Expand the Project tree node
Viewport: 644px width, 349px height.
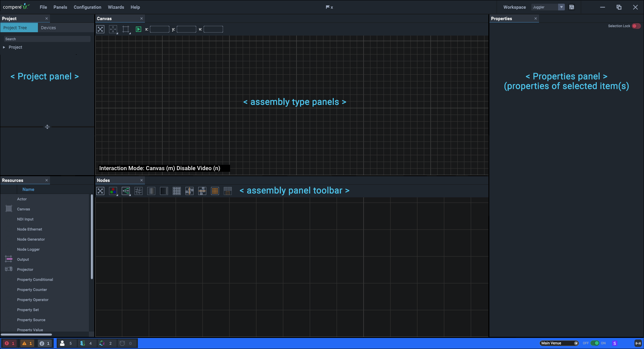pos(4,47)
